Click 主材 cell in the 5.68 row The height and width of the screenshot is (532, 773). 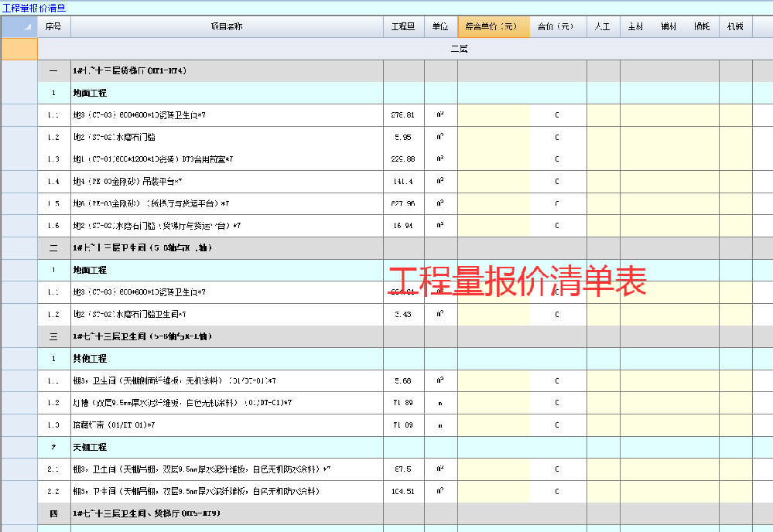click(x=637, y=380)
